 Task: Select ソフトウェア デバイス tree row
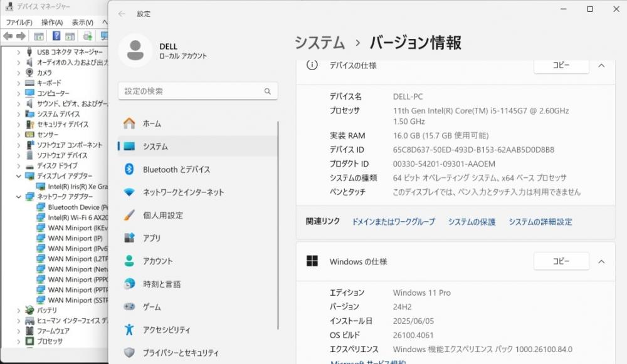click(56, 155)
